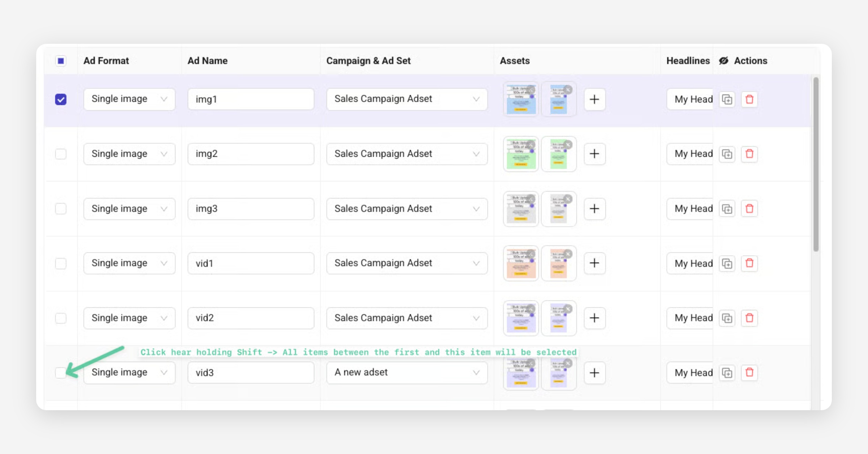Add an asset to the vid2 row
Viewport: 868px width, 454px height.
tap(594, 318)
